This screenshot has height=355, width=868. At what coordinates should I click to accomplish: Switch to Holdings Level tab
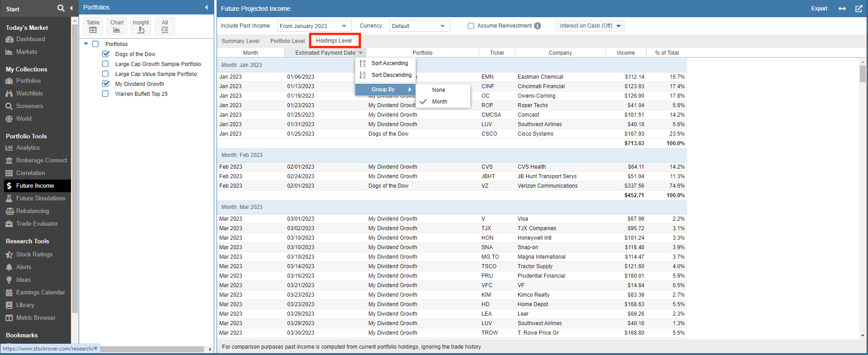pyautogui.click(x=334, y=41)
